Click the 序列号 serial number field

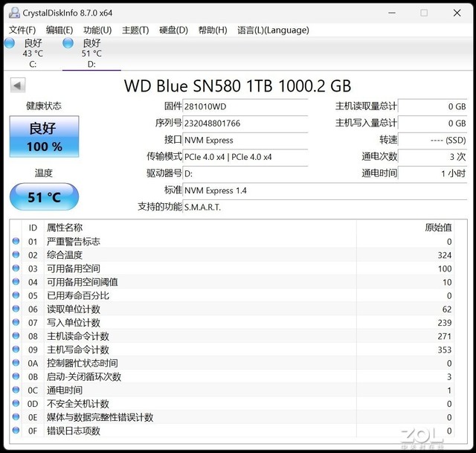(x=245, y=123)
